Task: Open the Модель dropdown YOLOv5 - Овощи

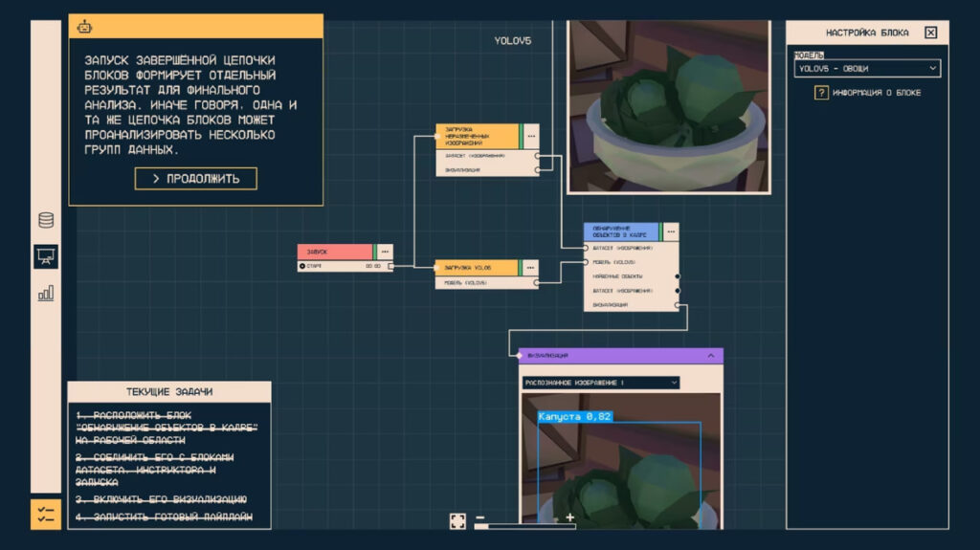Action: click(867, 69)
